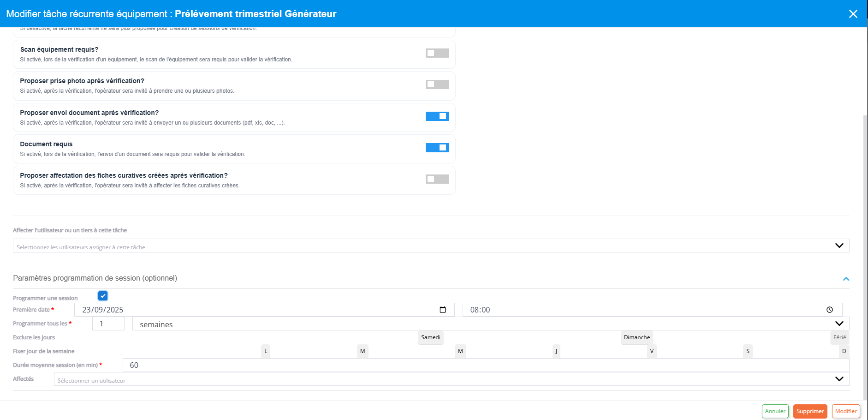The width and height of the screenshot is (868, 420).
Task: Disable Proposer envoi document après vérification
Action: click(x=437, y=116)
